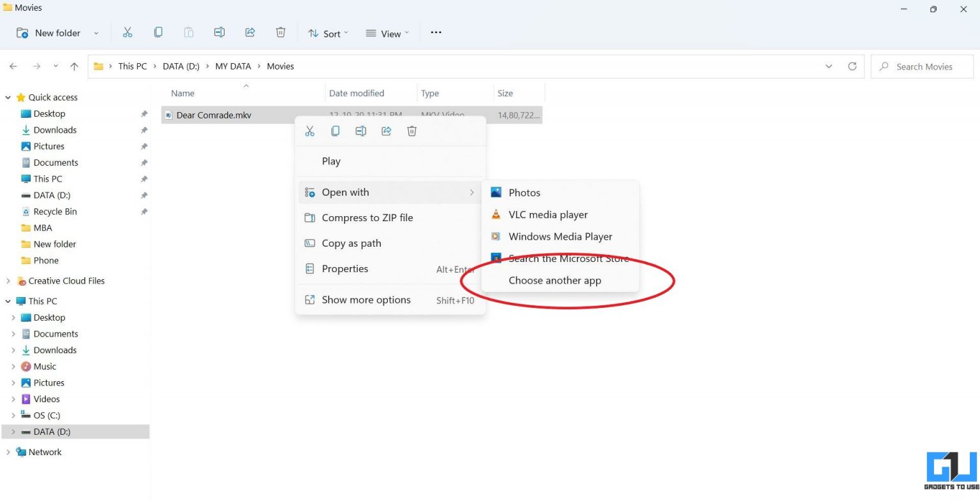Open the New folder dropdown chevron
The height and width of the screenshot is (501, 980).
pos(96,33)
